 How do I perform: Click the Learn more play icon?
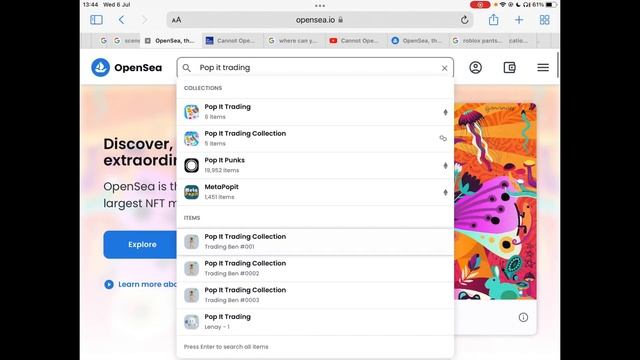109,284
